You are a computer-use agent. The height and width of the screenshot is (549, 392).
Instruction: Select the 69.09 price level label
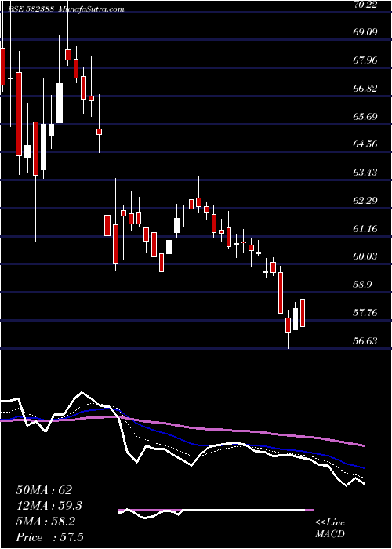coord(364,32)
